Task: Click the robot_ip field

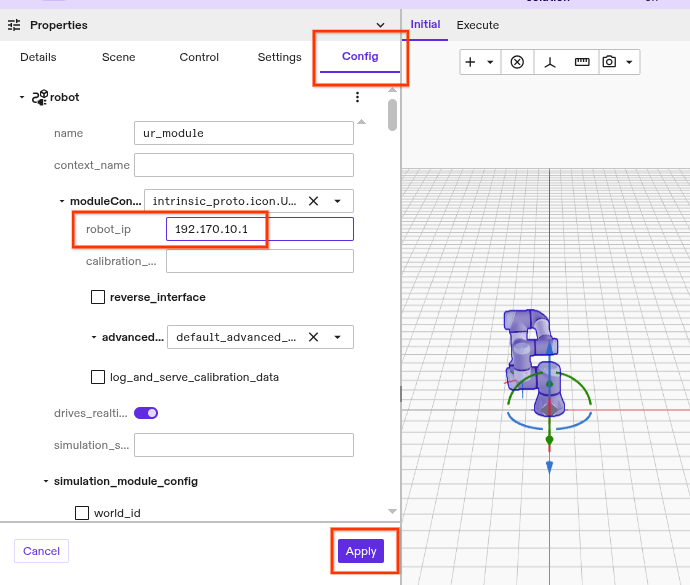Action: point(260,229)
